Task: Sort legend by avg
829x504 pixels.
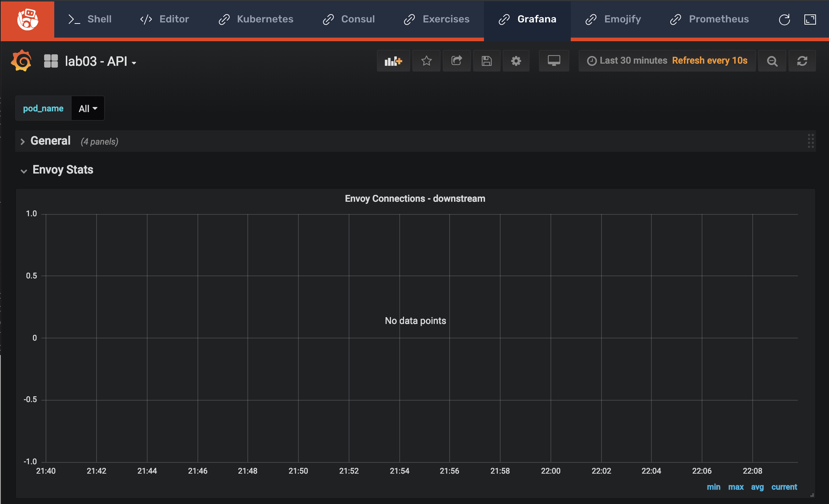Action: [x=757, y=487]
